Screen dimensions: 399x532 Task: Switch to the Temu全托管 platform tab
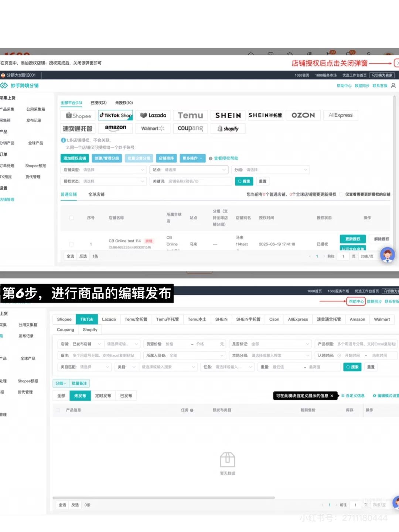(136, 319)
